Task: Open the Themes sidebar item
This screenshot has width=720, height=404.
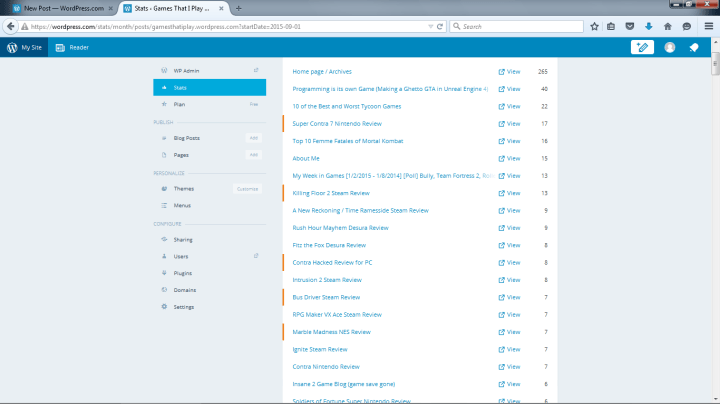Action: coord(184,189)
